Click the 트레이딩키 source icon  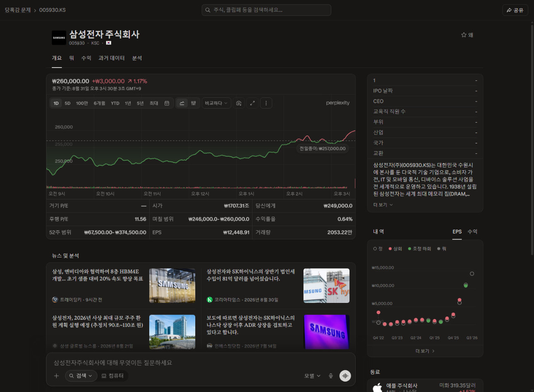(55, 300)
